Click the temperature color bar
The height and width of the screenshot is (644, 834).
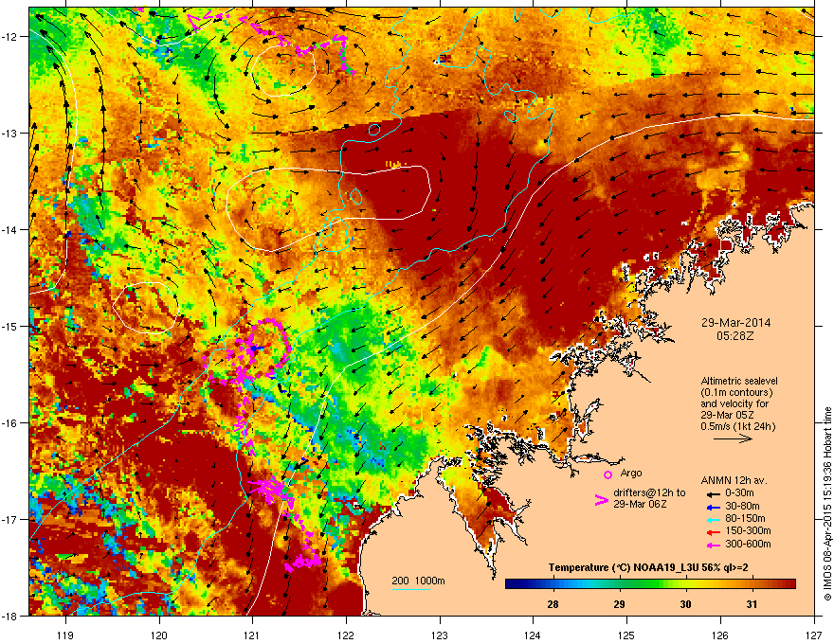[x=650, y=584]
